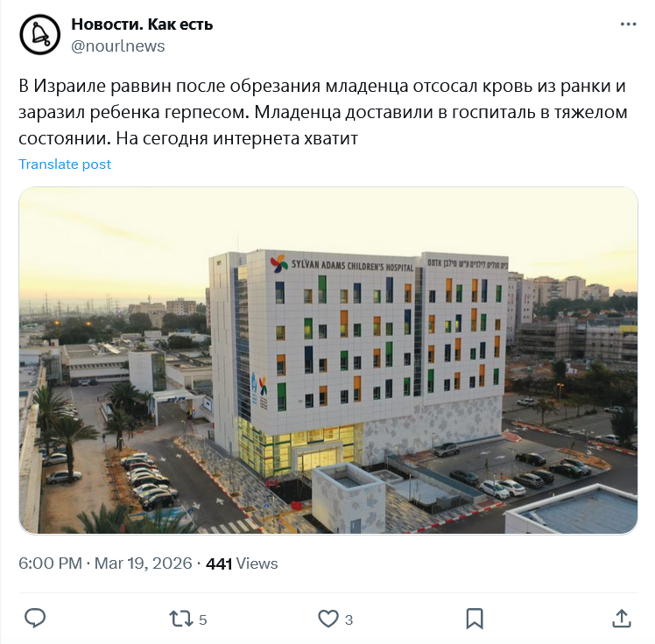This screenshot has width=655, height=644.
Task: Click the pinwheel logo on the hospital building
Action: click(279, 263)
